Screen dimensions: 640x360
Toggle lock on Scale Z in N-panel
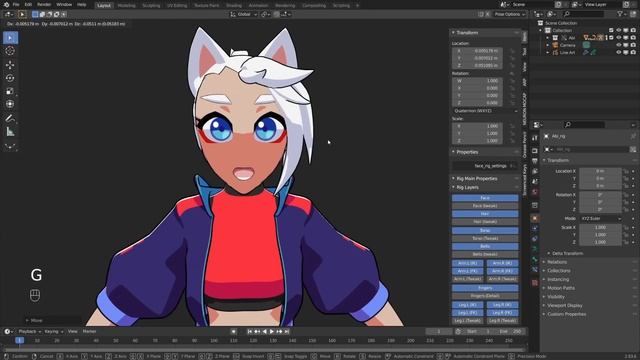512,140
